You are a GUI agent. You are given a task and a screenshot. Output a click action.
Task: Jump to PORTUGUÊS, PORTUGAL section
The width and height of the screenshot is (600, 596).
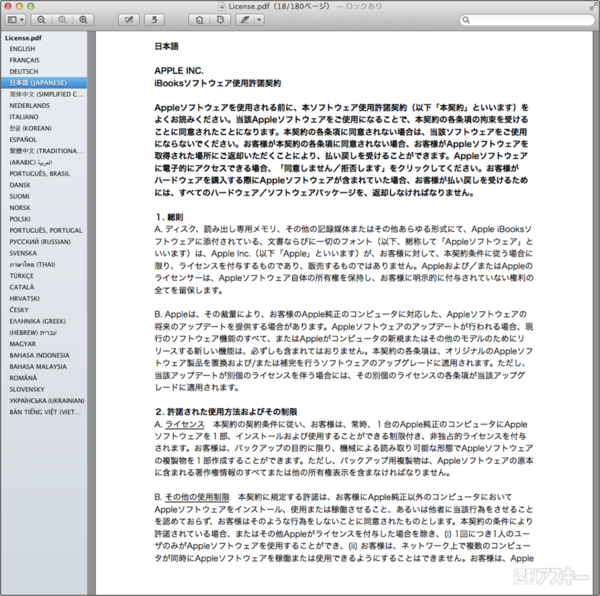point(46,230)
